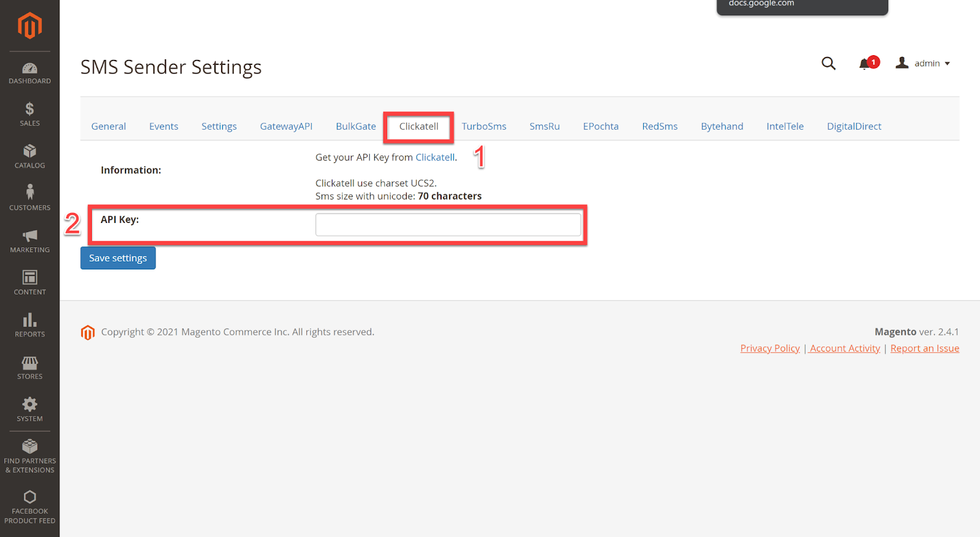The height and width of the screenshot is (537, 980).
Task: Switch to the General tab
Action: click(x=108, y=126)
